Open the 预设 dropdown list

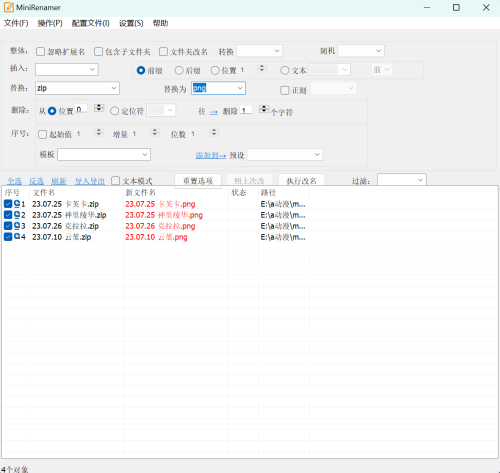285,155
